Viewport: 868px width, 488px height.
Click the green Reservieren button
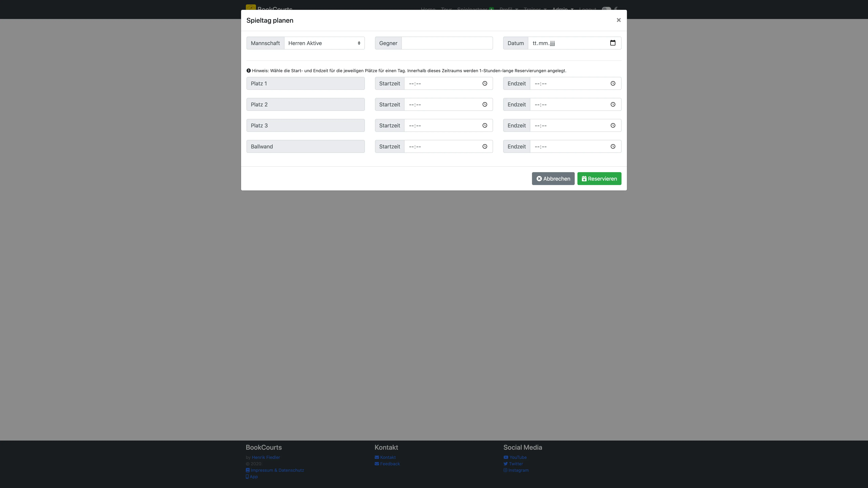pos(599,178)
